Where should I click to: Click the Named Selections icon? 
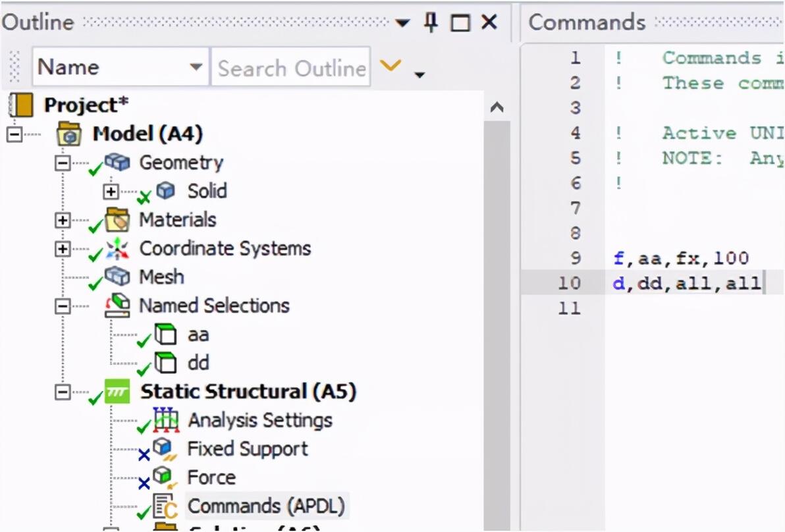(x=119, y=306)
